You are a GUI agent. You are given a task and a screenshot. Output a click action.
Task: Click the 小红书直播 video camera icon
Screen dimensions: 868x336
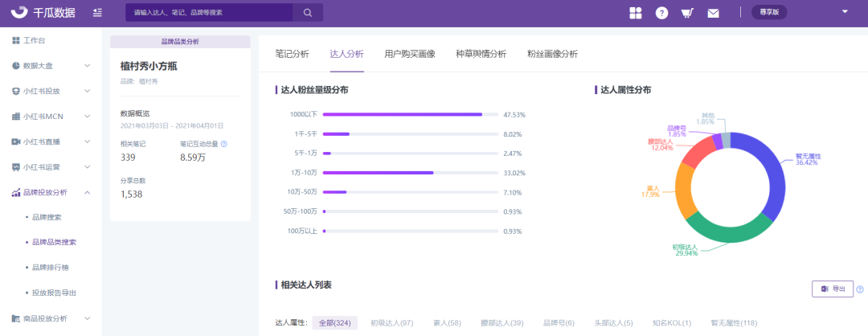click(x=15, y=141)
